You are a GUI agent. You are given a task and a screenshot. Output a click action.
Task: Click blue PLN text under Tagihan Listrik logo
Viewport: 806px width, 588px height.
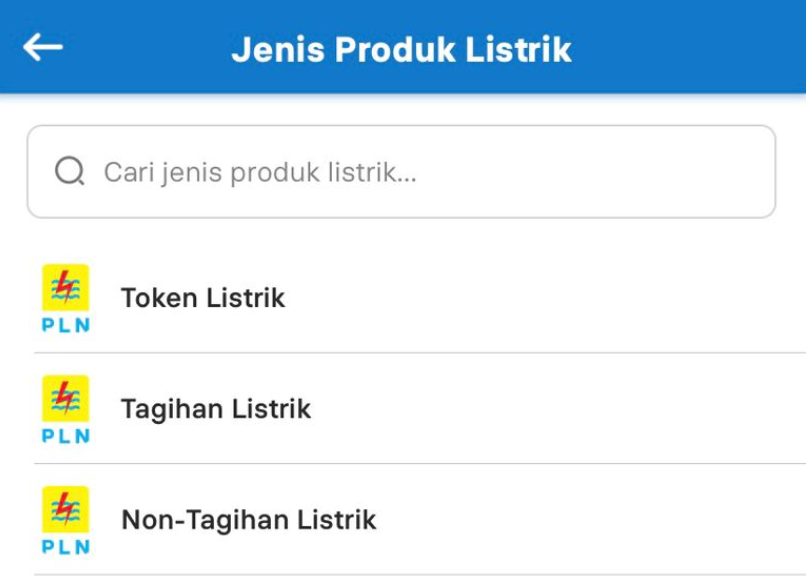point(66,436)
